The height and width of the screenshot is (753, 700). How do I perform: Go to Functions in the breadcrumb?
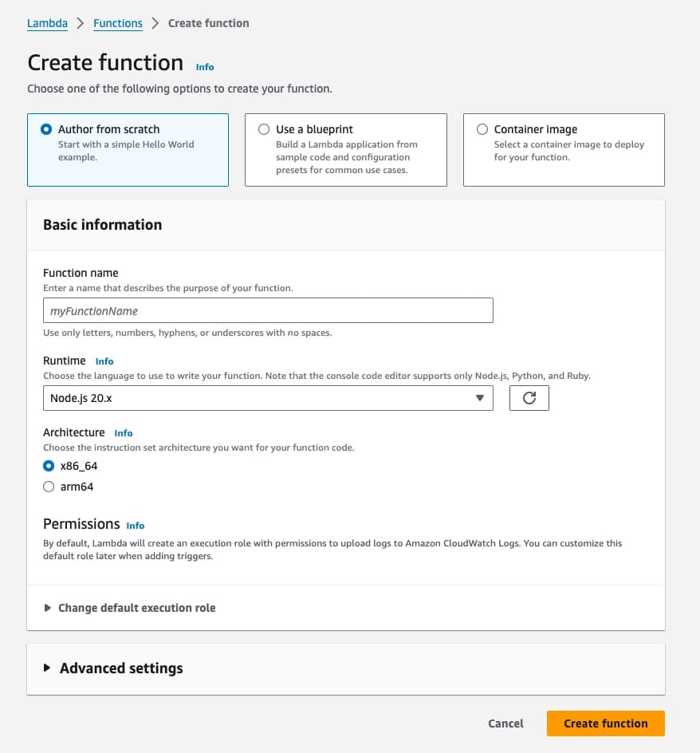(118, 23)
